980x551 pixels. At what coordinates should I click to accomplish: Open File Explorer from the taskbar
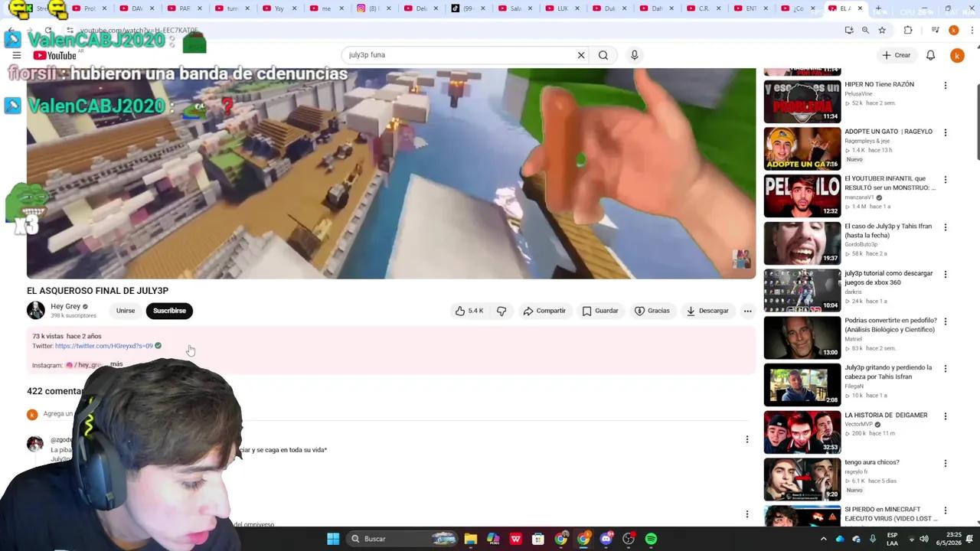coord(470,539)
